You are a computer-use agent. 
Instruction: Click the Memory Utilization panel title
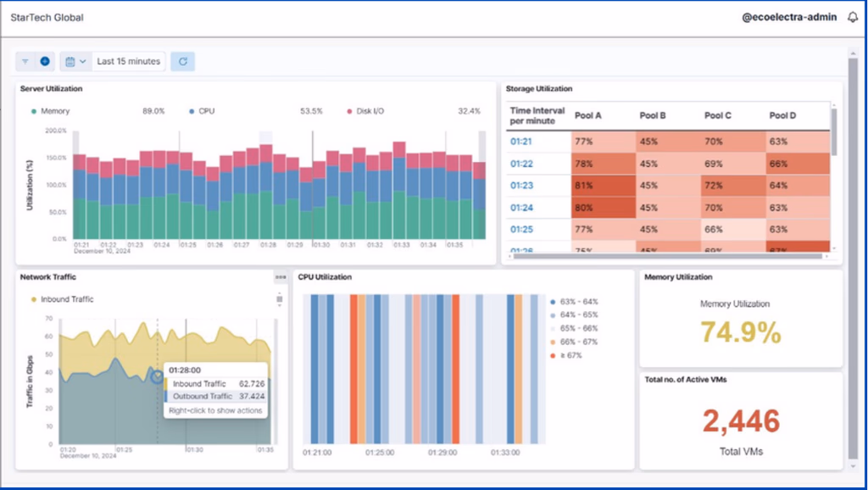point(678,277)
